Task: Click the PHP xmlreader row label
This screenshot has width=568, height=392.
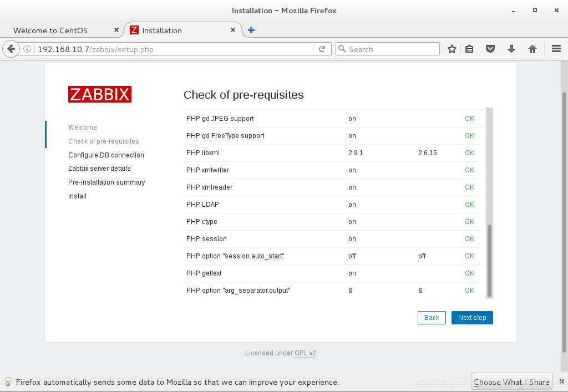Action: click(x=209, y=187)
